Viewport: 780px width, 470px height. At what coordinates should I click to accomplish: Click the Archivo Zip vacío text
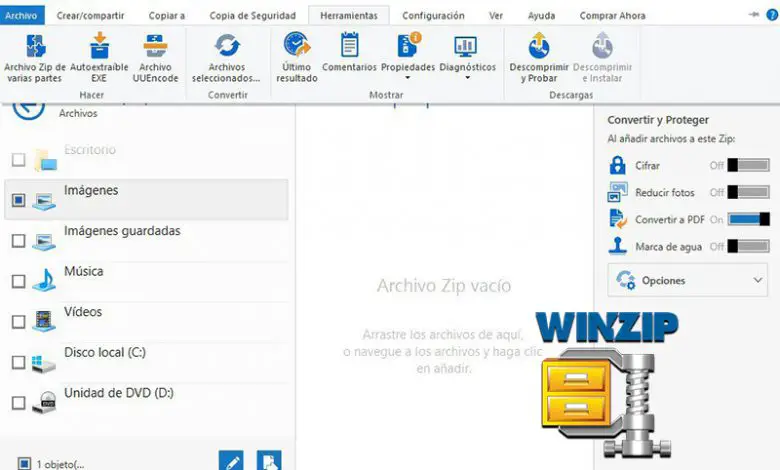pyautogui.click(x=444, y=285)
